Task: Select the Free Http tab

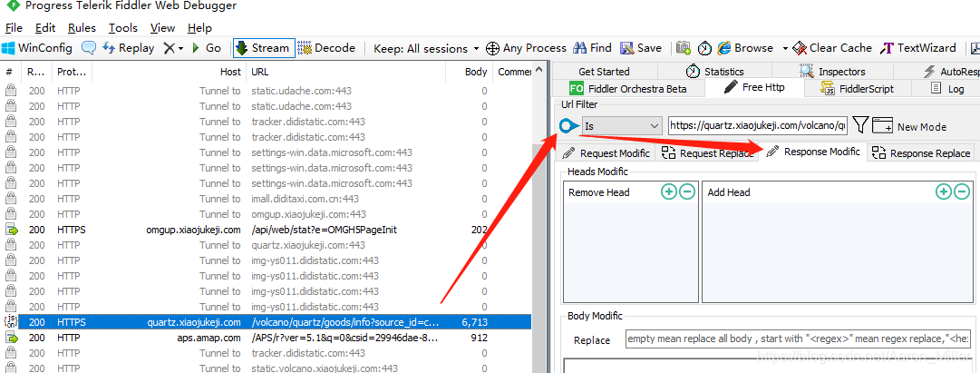Action: (x=754, y=88)
